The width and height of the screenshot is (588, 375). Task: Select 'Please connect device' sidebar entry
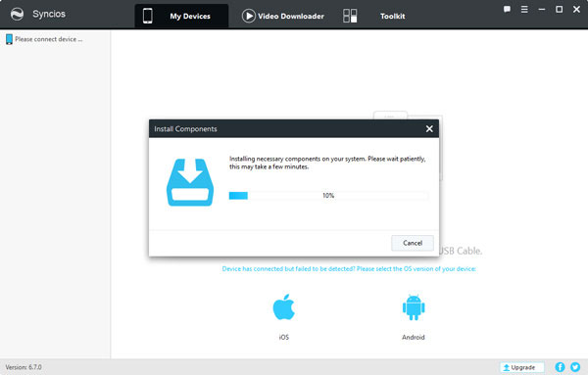click(44, 39)
